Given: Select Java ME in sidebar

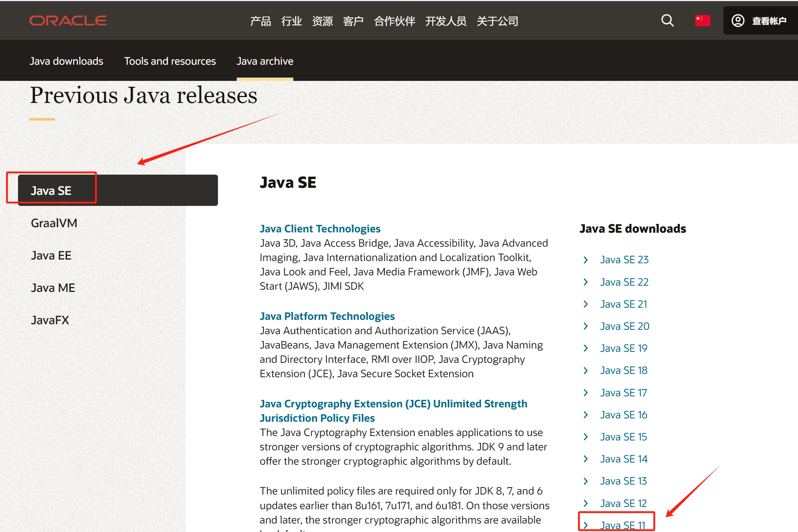Looking at the screenshot, I should [53, 288].
